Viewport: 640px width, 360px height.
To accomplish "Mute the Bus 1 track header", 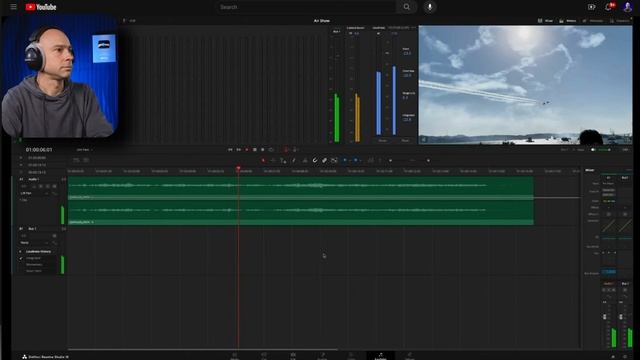I will click(x=54, y=236).
